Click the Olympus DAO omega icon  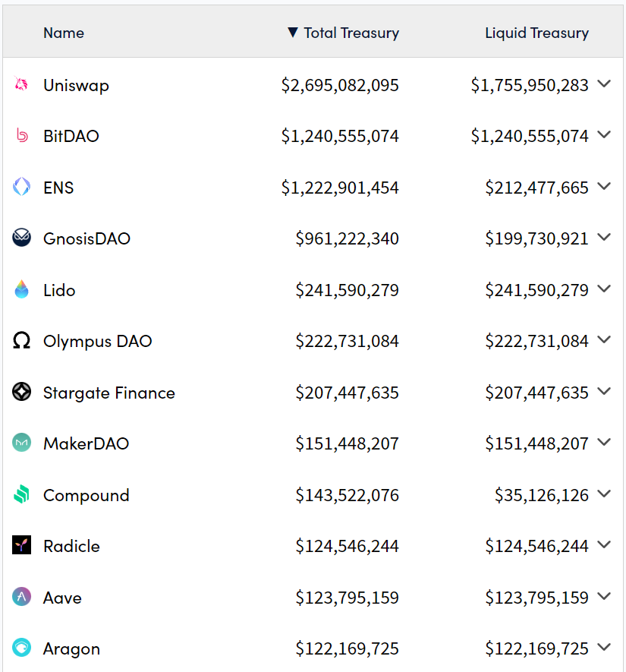point(21,341)
